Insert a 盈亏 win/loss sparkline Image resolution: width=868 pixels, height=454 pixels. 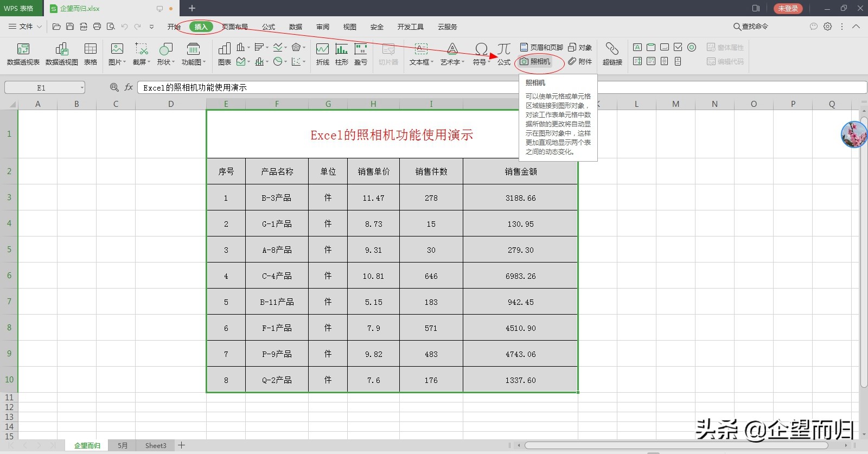361,54
